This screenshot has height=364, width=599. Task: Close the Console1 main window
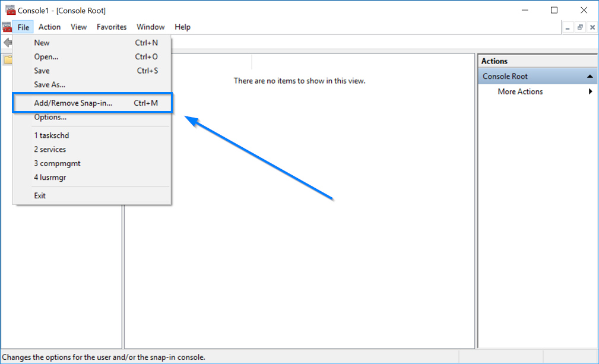click(584, 10)
